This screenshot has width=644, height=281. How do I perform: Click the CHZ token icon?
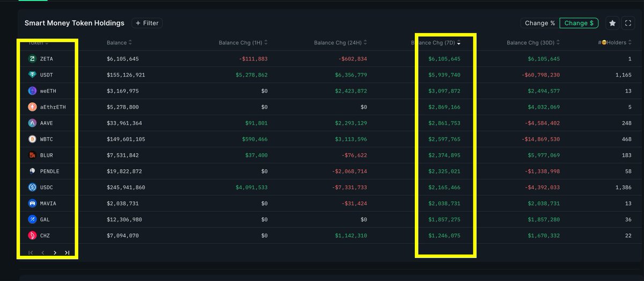tap(32, 236)
